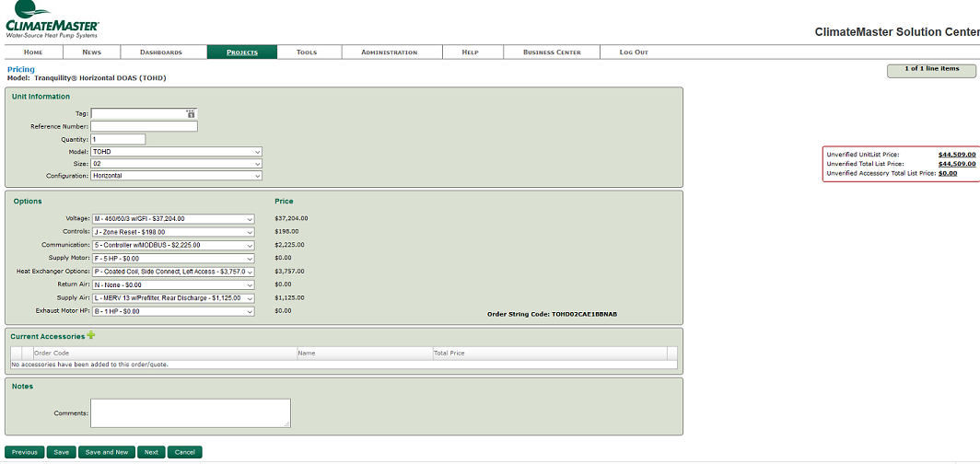Open the Supply Air dropdown
The height and width of the screenshot is (464, 980).
pyautogui.click(x=173, y=298)
